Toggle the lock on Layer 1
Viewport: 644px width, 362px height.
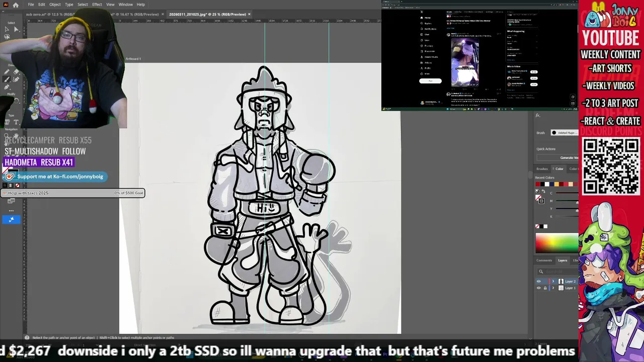545,288
